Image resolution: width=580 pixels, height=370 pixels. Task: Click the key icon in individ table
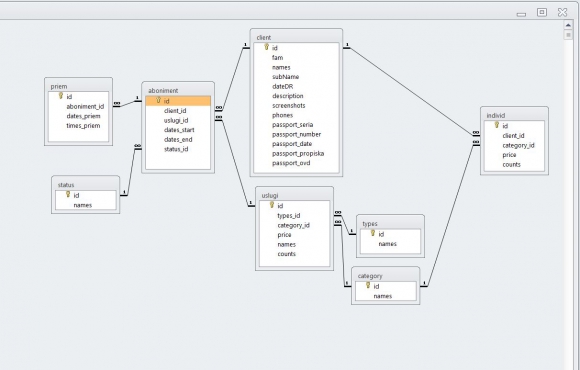[497, 125]
